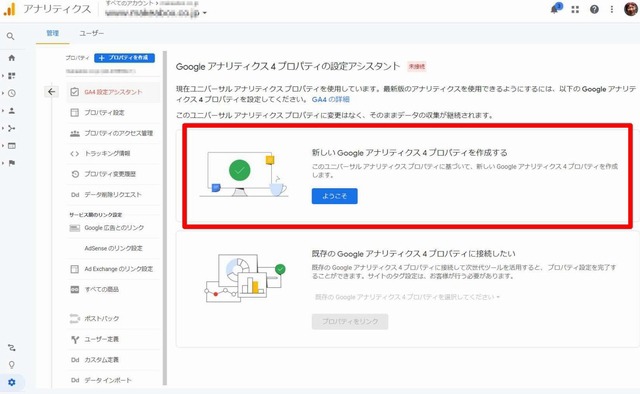Open Ad Exchange のリンク設定 menu item
Image resolution: width=640 pixels, height=394 pixels.
pos(113,269)
